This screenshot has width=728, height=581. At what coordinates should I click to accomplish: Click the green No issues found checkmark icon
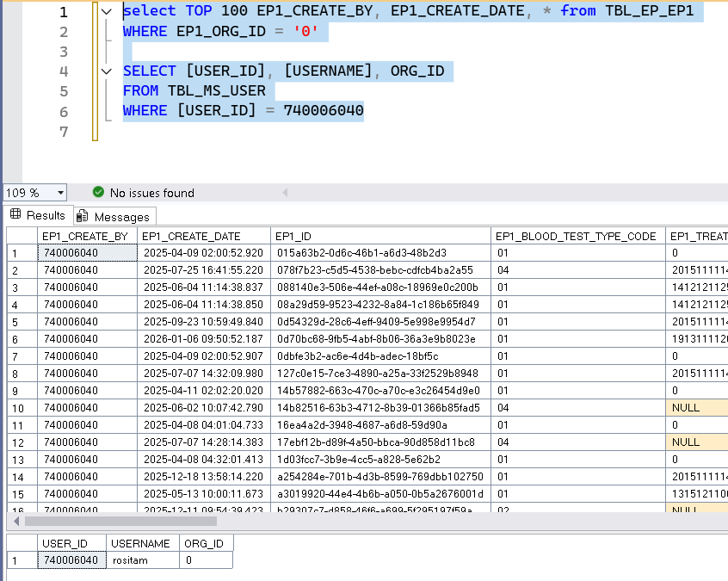[98, 193]
